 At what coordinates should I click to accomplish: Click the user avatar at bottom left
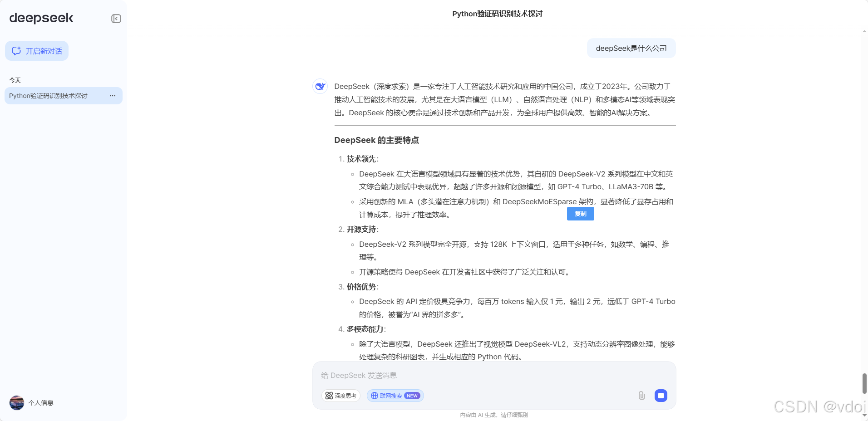[17, 402]
